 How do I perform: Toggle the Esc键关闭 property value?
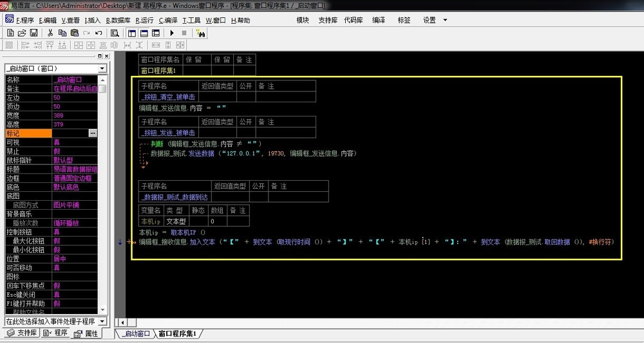click(x=75, y=294)
